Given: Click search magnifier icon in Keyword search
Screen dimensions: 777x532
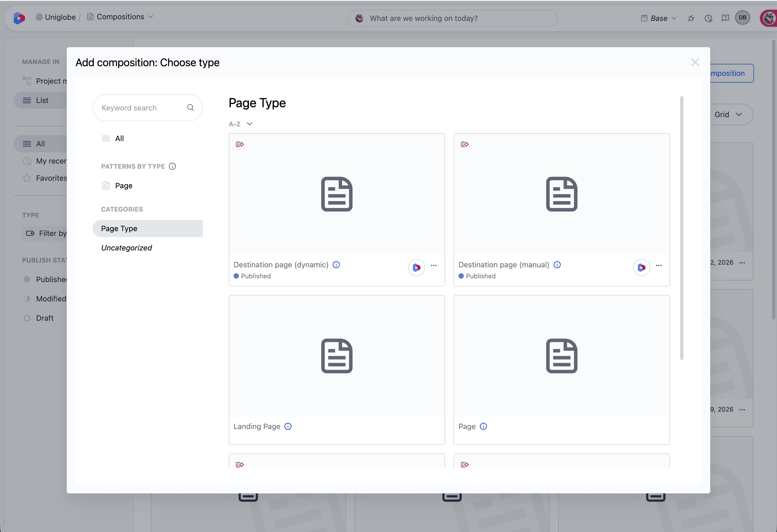Looking at the screenshot, I should click(x=191, y=108).
